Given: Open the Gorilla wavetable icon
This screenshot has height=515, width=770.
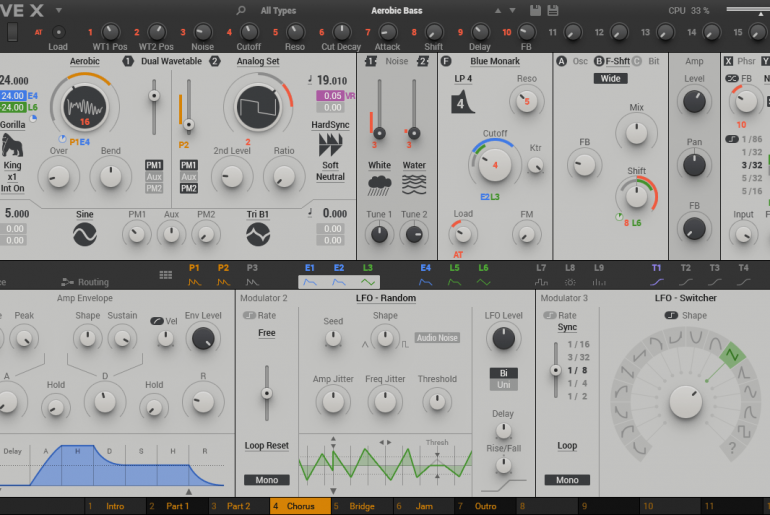Looking at the screenshot, I should [x=12, y=145].
